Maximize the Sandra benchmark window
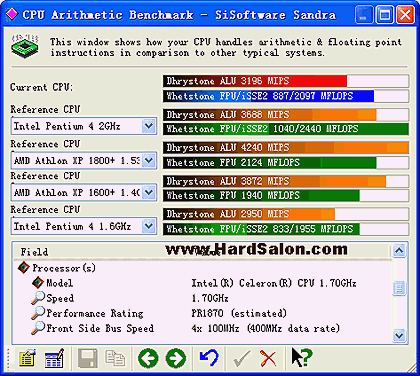Image resolution: width=420 pixels, height=376 pixels. [x=385, y=15]
